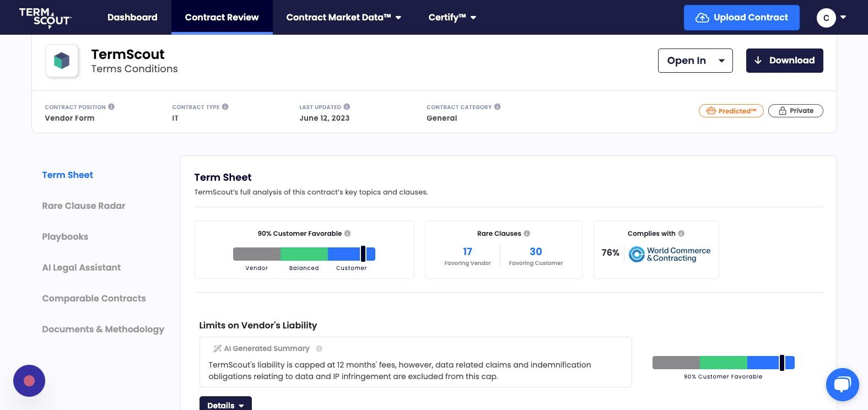Click the info icon beside Complies with
Screen dimensions: 868x410
(x=681, y=234)
